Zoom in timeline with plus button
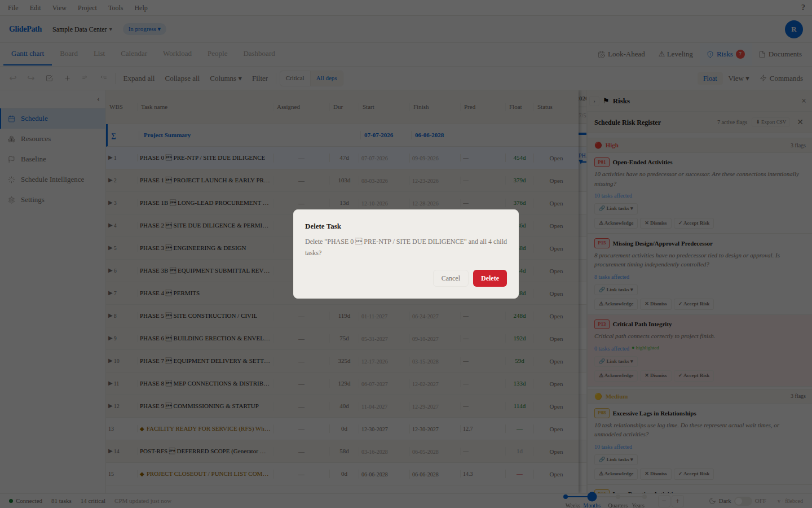Screen dimensions: 812x508 677,501
